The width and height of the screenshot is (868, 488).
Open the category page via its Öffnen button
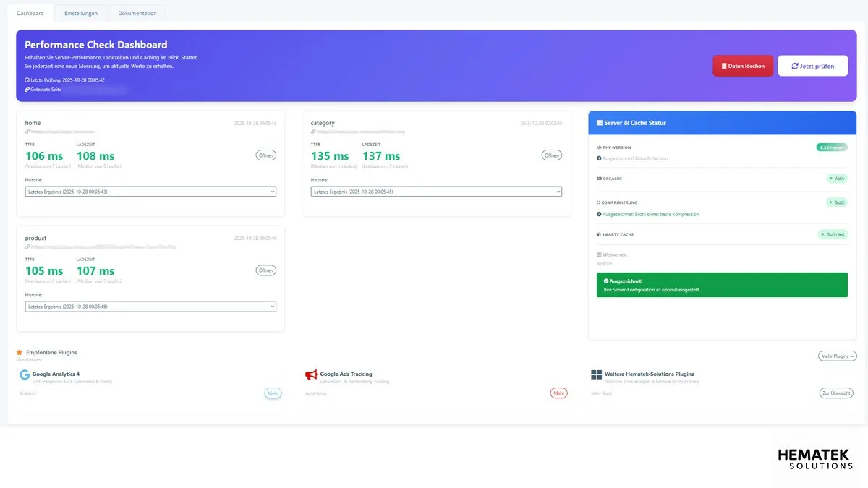552,155
